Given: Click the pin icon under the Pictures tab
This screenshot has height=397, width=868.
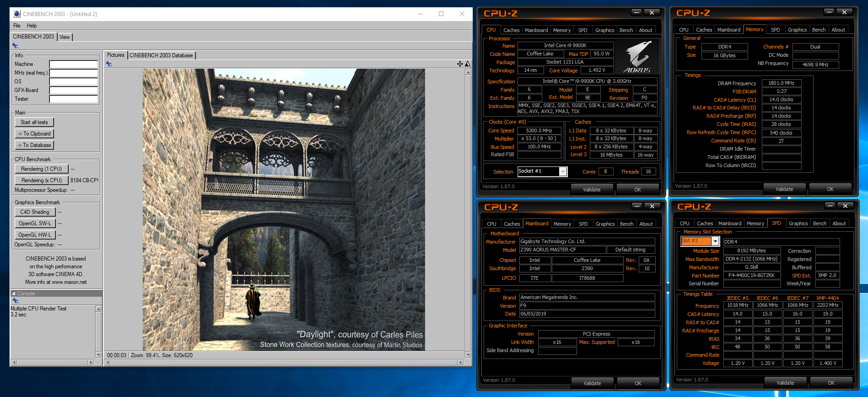Looking at the screenshot, I should click(x=109, y=64).
